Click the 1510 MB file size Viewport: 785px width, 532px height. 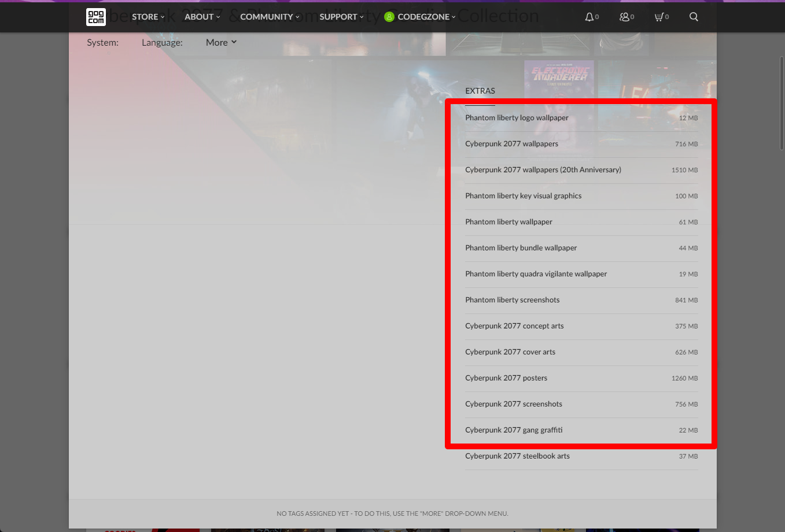click(x=684, y=170)
